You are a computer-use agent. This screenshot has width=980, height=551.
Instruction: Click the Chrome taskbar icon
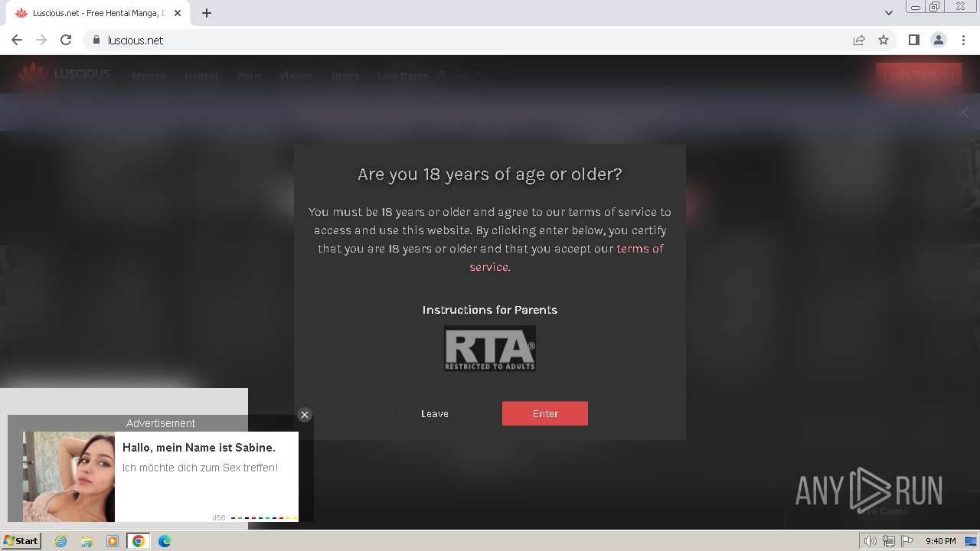click(x=139, y=541)
